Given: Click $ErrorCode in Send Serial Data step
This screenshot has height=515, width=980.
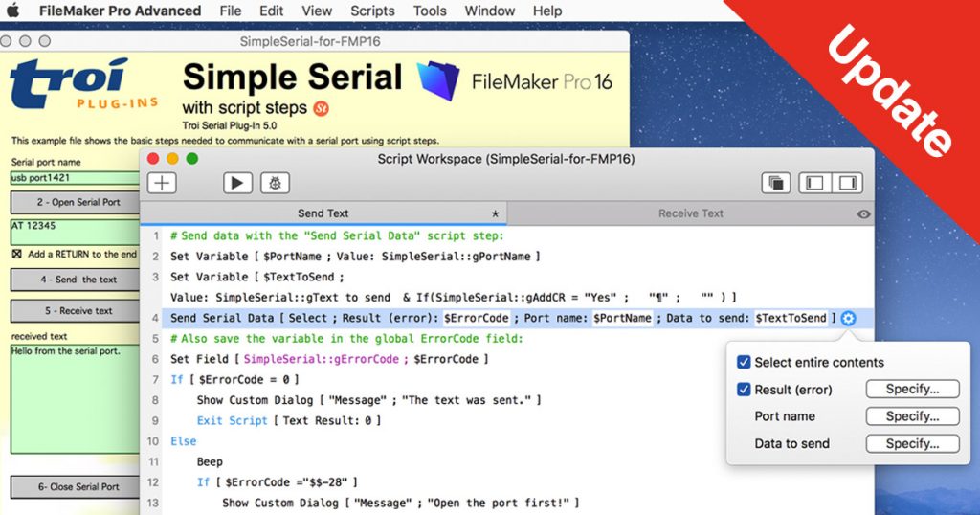Looking at the screenshot, I should [477, 318].
